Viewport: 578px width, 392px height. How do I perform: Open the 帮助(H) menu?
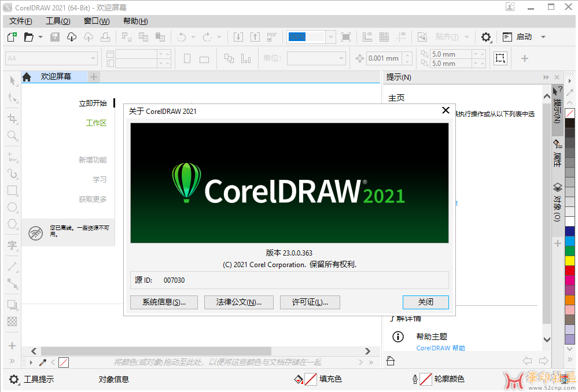(x=135, y=21)
